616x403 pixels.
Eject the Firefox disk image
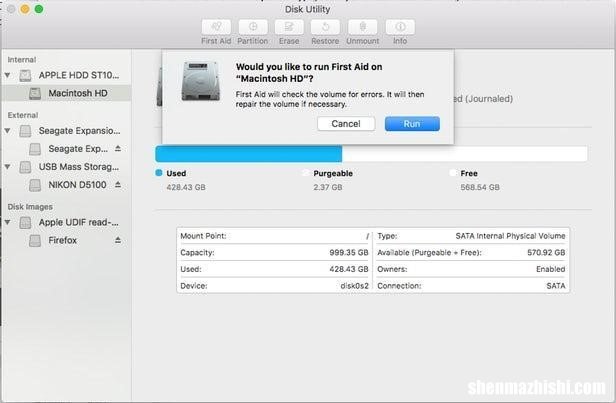pos(118,240)
